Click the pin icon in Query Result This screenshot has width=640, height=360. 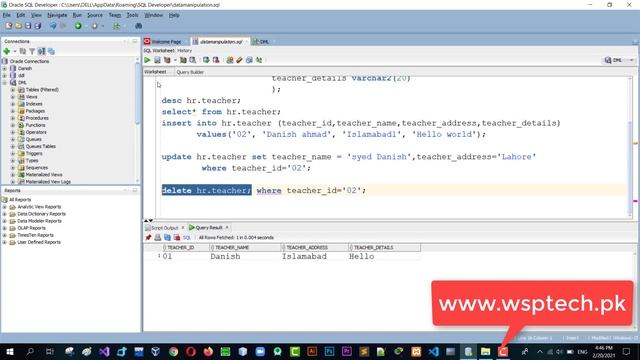pyautogui.click(x=148, y=238)
